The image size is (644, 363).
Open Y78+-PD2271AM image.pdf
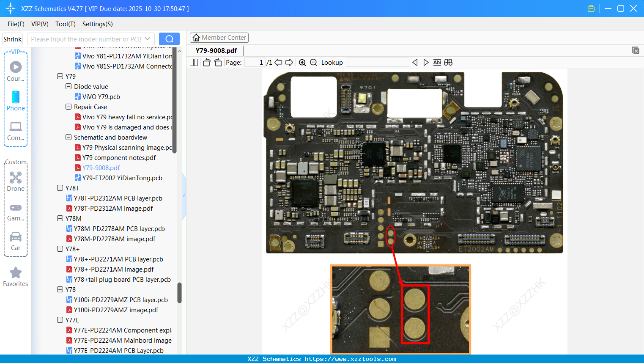pos(114,269)
